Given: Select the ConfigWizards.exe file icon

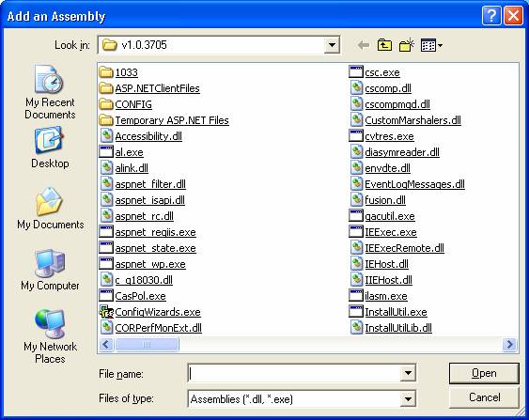Looking at the screenshot, I should coord(106,312).
